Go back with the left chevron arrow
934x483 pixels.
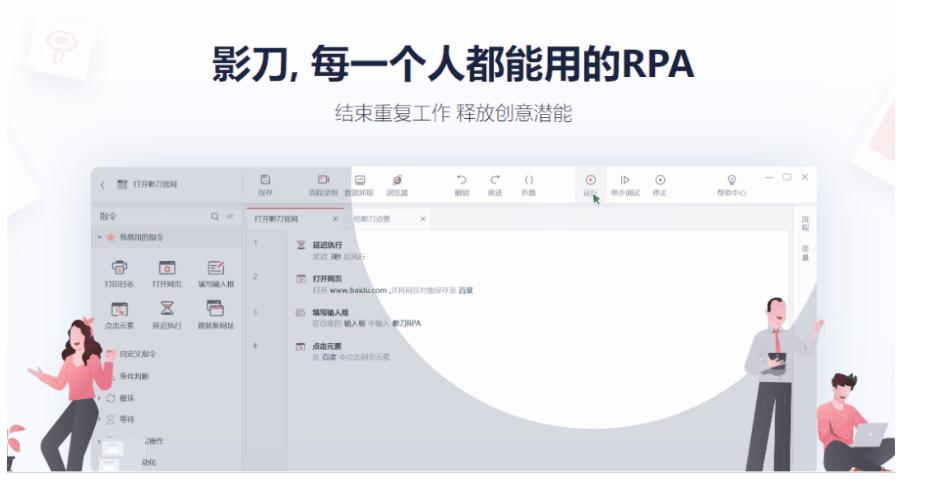coord(102,185)
